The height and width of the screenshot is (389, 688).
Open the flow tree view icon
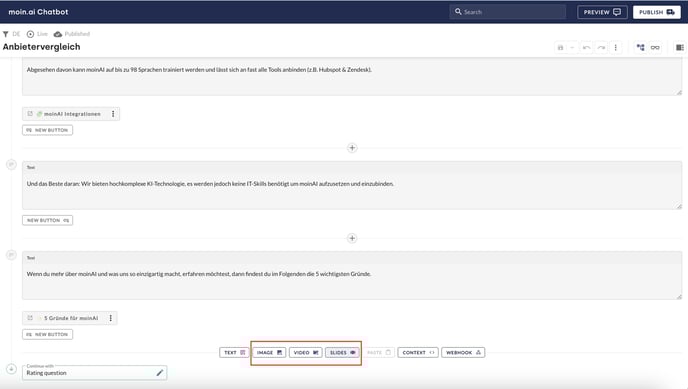click(641, 47)
